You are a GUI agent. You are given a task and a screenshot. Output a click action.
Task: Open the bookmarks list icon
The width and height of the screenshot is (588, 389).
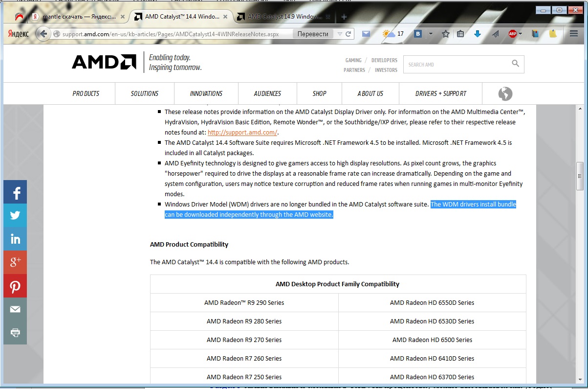(x=460, y=34)
